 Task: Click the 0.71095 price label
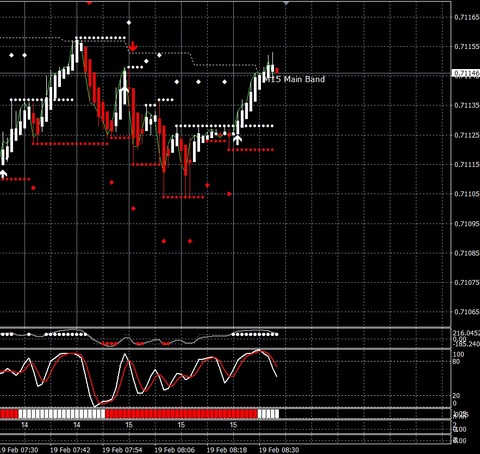click(x=467, y=223)
